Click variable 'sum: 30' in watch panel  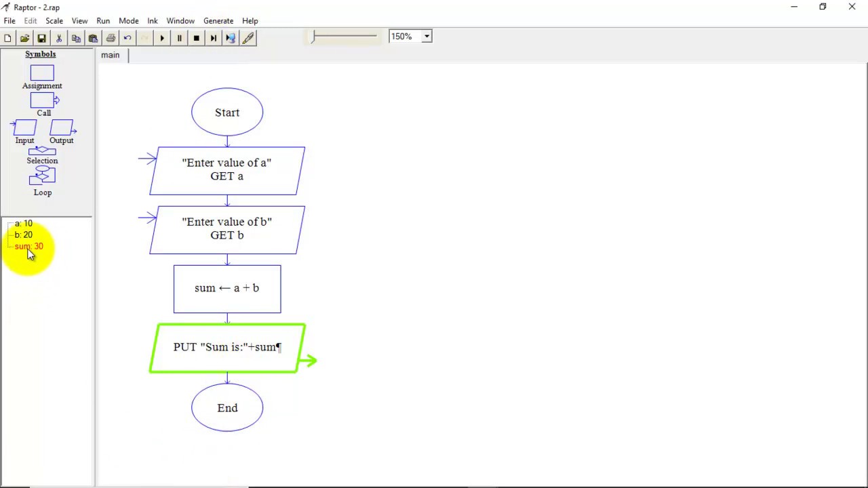28,247
